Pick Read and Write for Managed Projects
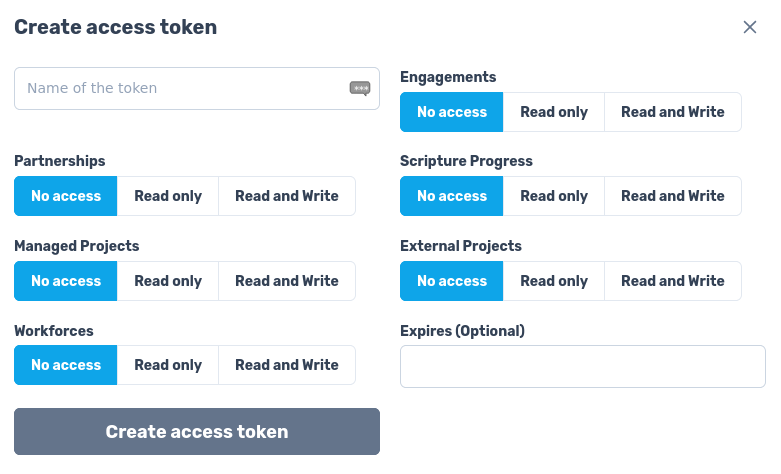 tap(286, 281)
